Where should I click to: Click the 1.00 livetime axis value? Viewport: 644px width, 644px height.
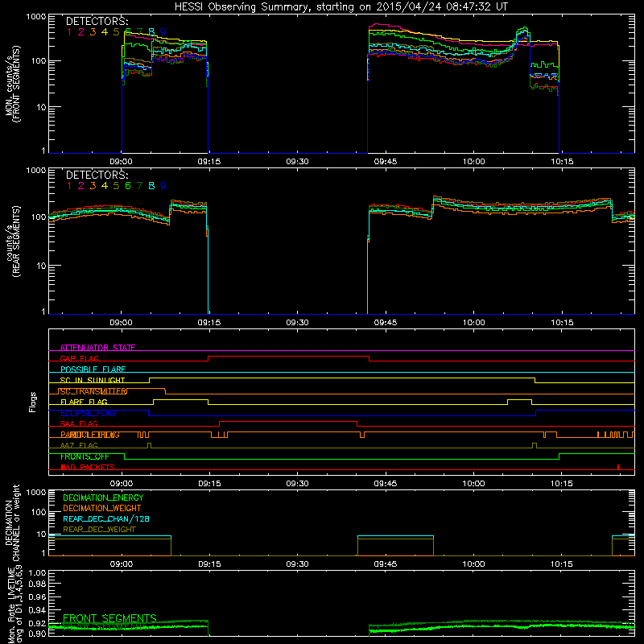tap(36, 572)
